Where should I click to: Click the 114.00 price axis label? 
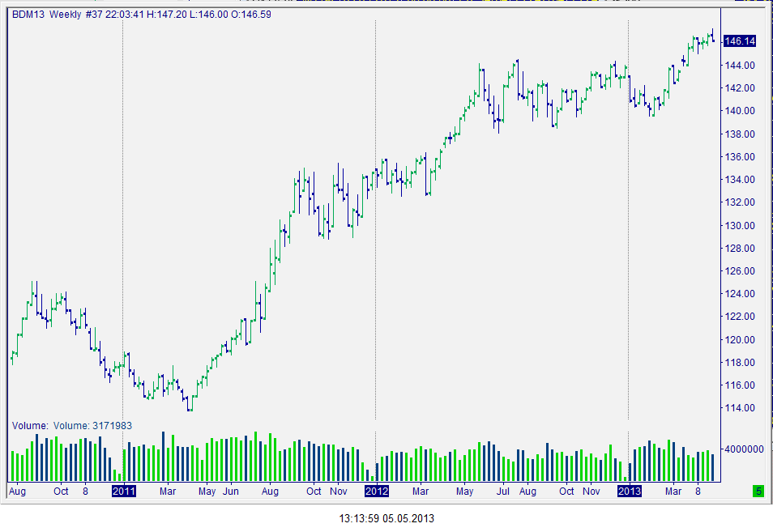pos(740,408)
